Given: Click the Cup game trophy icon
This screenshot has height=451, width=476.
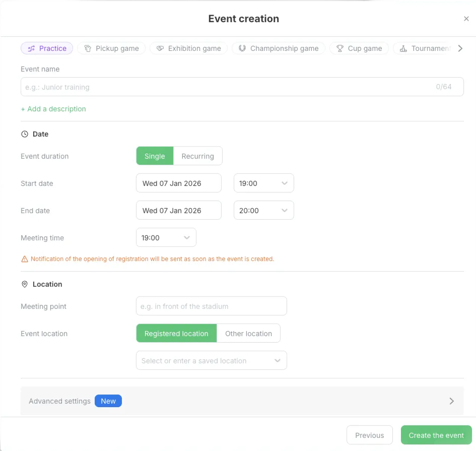Looking at the screenshot, I should pos(340,48).
